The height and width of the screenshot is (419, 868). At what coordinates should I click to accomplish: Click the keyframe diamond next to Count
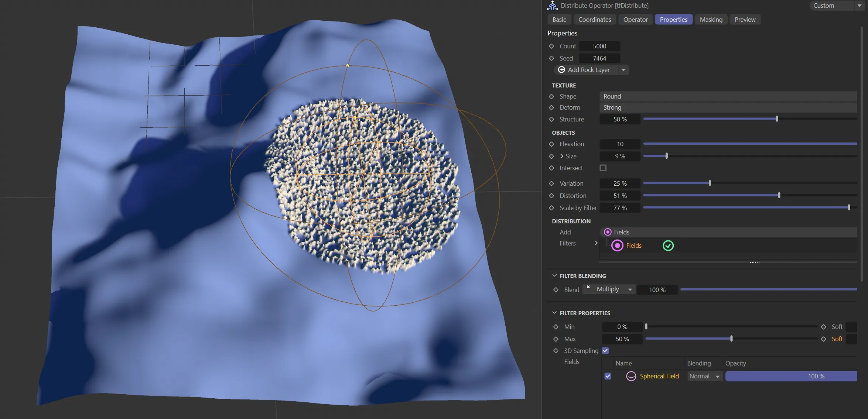coord(551,46)
